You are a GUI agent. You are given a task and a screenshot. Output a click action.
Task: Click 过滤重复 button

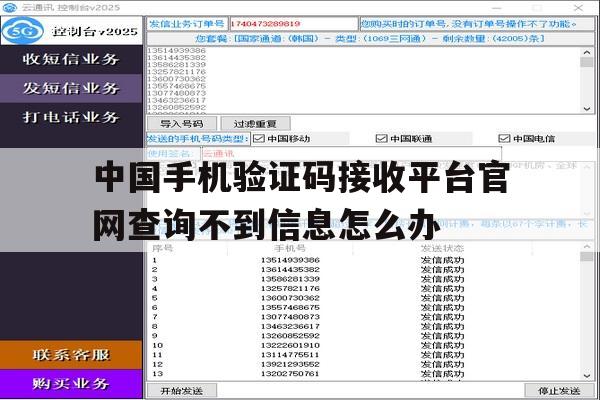pyautogui.click(x=255, y=124)
